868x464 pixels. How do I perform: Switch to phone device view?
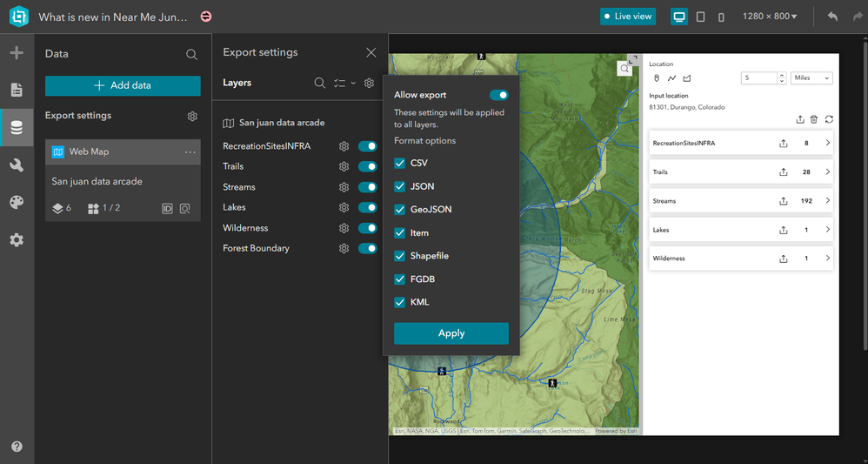pyautogui.click(x=721, y=17)
